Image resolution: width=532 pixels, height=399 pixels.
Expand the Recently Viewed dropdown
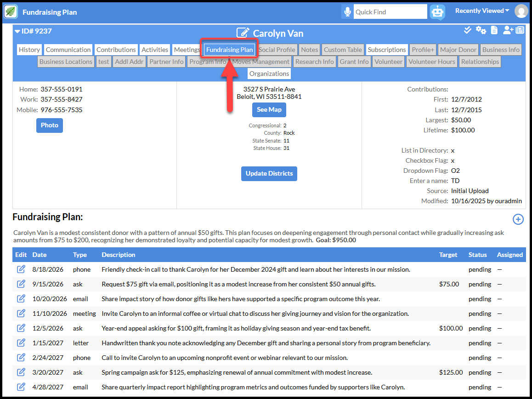(482, 11)
